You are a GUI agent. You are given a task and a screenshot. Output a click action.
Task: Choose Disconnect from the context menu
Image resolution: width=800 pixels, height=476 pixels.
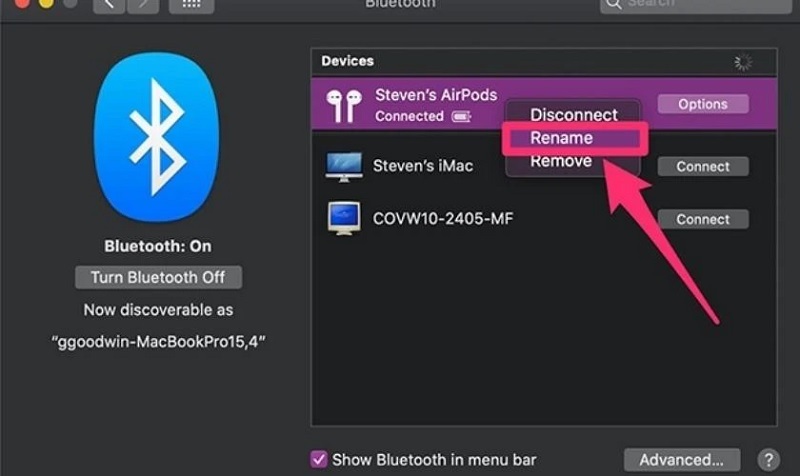[574, 115]
